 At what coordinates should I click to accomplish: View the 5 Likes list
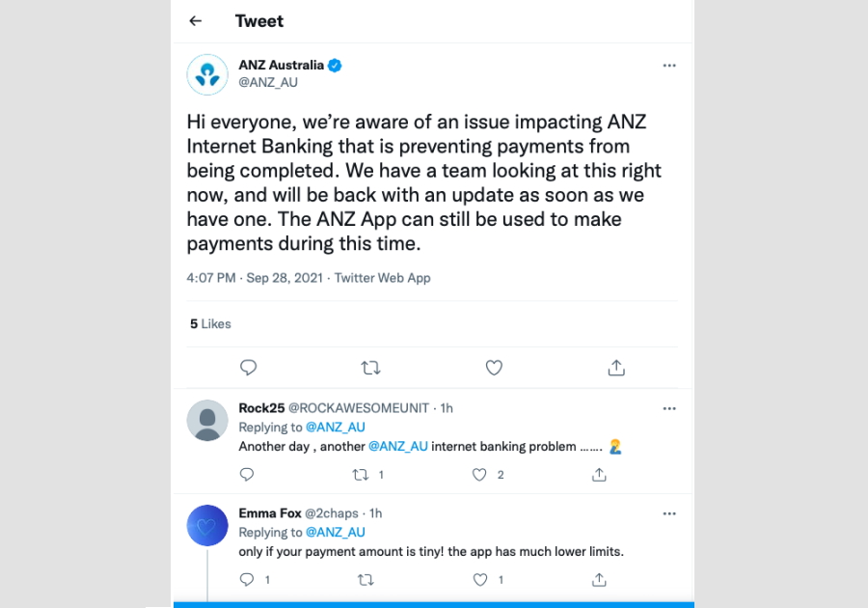point(210,324)
